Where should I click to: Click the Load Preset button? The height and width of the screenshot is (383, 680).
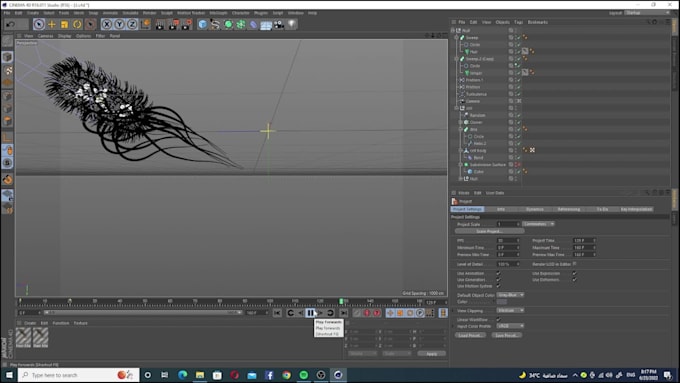[x=470, y=335]
